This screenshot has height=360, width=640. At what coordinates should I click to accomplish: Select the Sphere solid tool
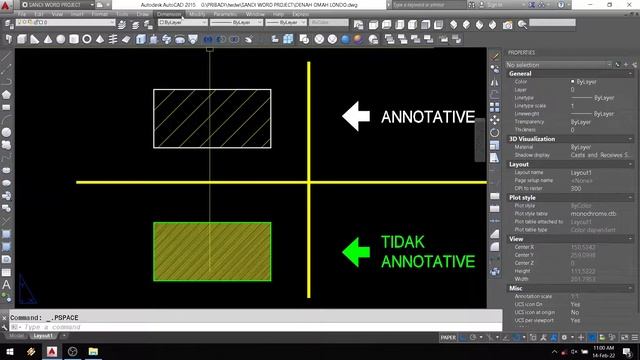(61, 39)
